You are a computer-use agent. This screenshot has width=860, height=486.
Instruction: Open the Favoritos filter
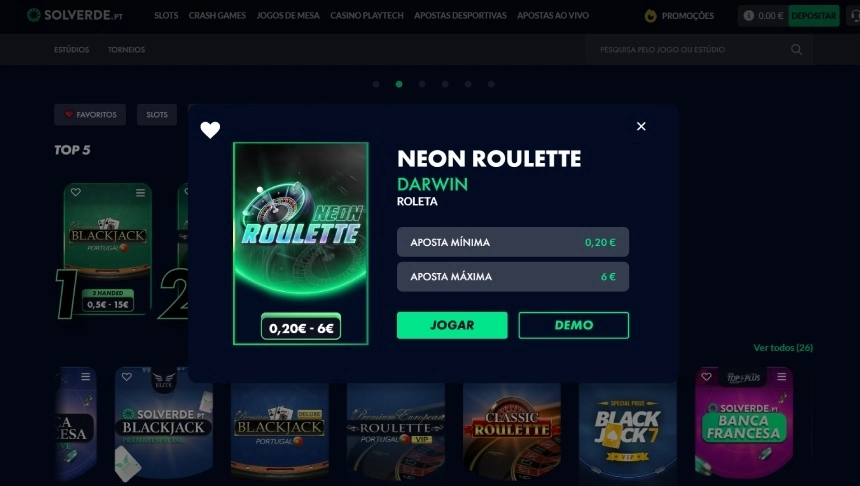pyautogui.click(x=90, y=115)
